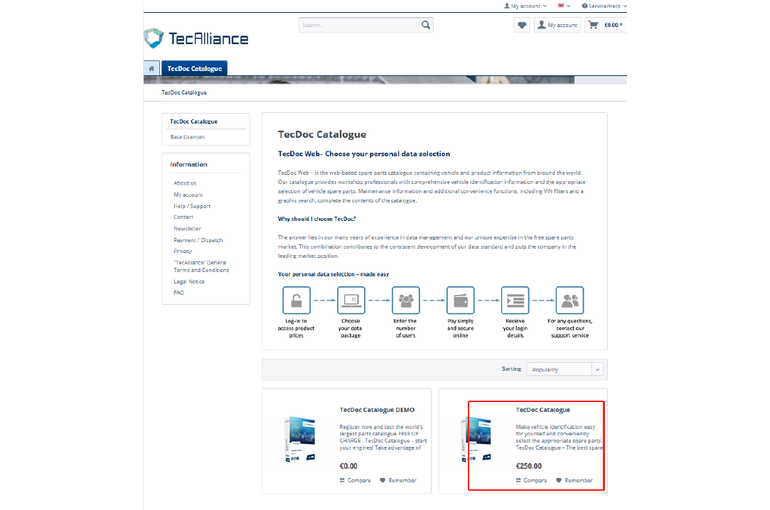
Task: Click the TecAlliance logo
Action: click(x=196, y=39)
